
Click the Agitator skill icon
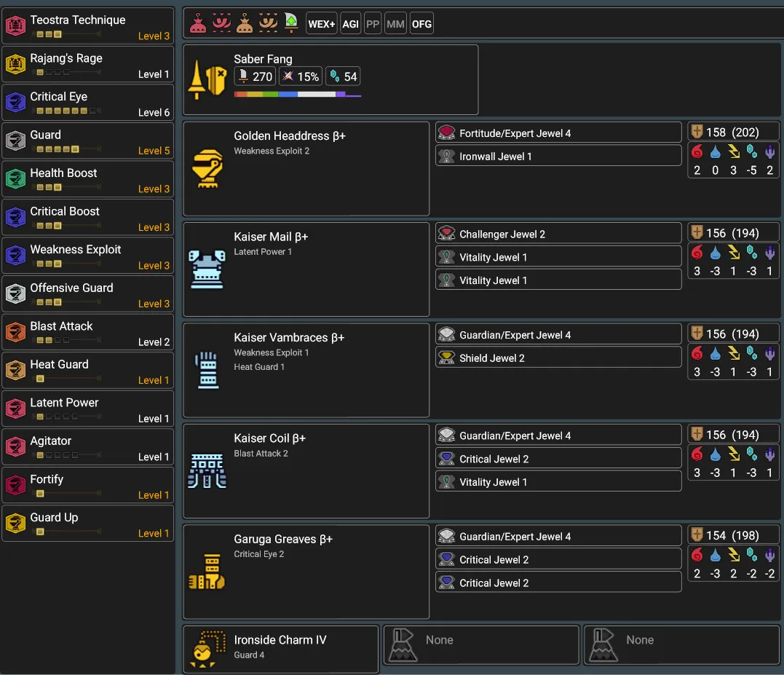point(15,446)
